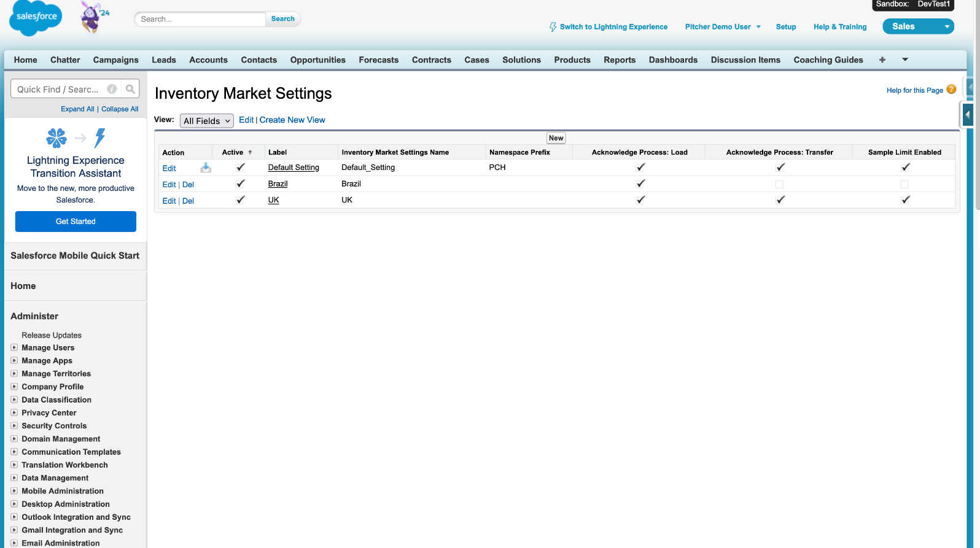The width and height of the screenshot is (980, 548).
Task: Click the orange help question mark icon
Action: pos(951,90)
